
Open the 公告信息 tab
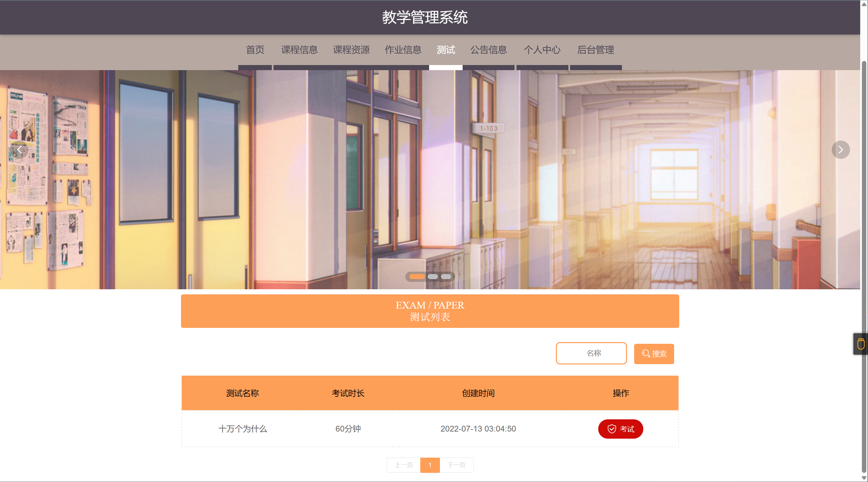[x=488, y=50]
